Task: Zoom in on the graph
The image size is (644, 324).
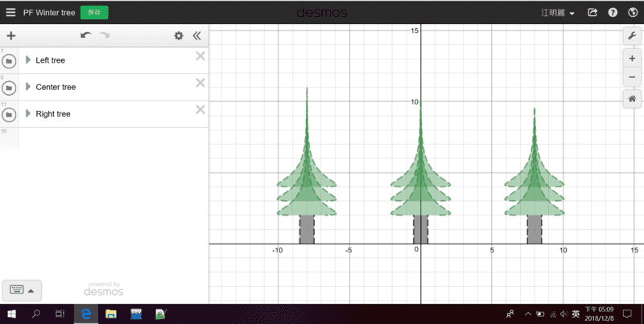Action: pos(632,59)
